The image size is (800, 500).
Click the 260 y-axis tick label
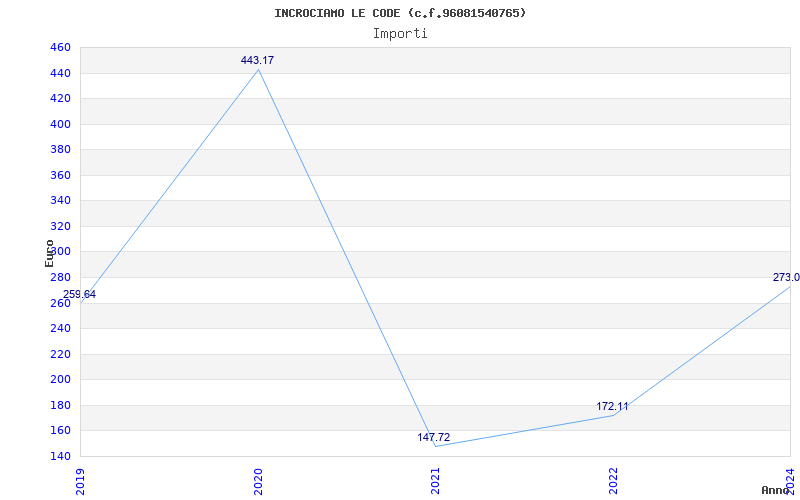[x=60, y=303]
